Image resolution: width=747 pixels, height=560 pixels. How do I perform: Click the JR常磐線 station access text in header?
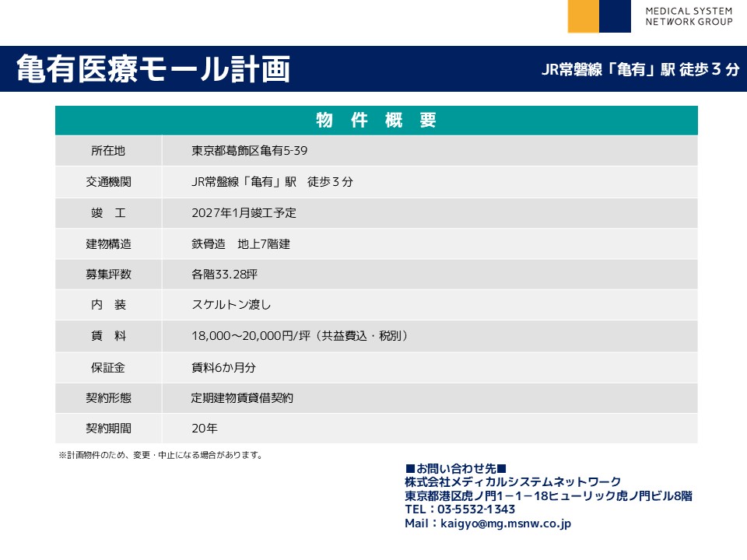click(640, 69)
